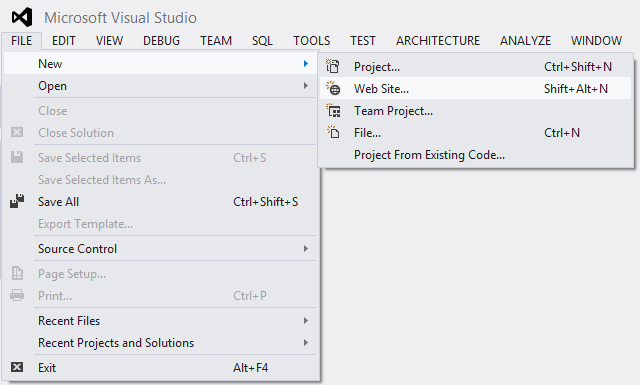Screen dimensions: 640x385
Task: Click the Print... entry
Action: coord(160,296)
